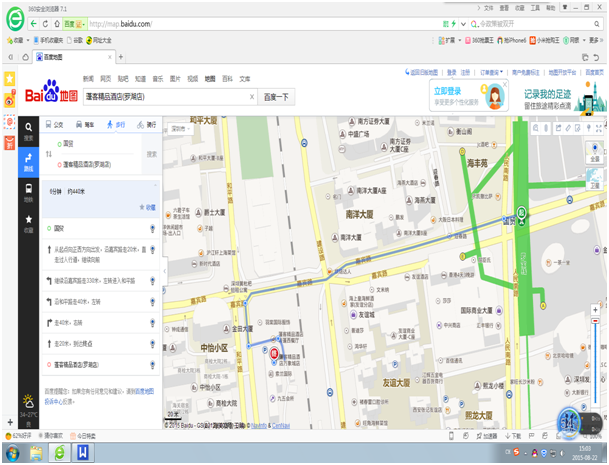Open the address bar history dropdown arrow
This screenshot has height=465, width=609.
point(463,24)
